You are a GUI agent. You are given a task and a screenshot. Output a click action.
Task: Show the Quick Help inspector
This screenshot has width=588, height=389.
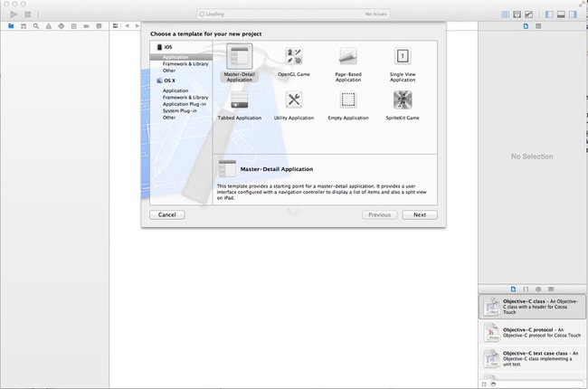click(538, 26)
